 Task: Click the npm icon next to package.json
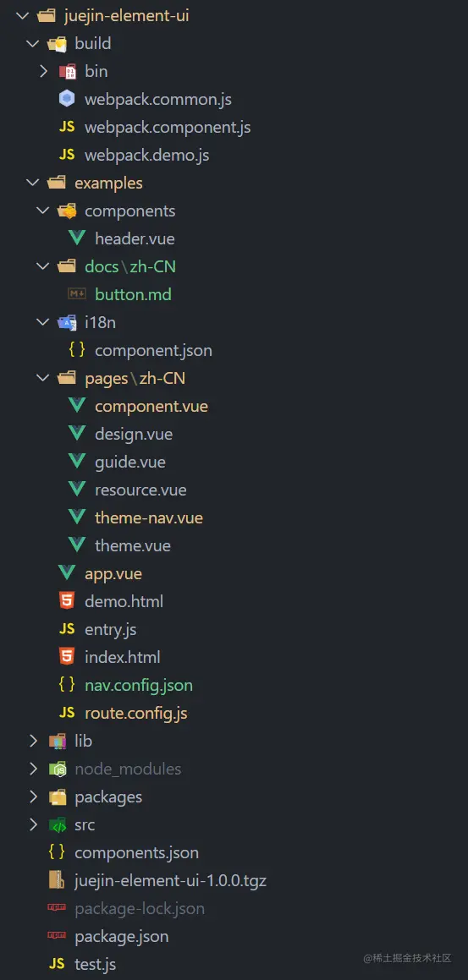[57, 936]
